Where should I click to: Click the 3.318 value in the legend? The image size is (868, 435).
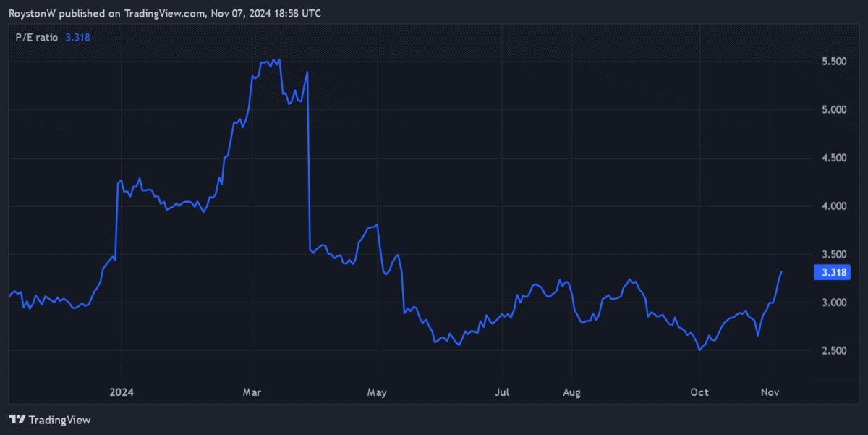(x=77, y=37)
